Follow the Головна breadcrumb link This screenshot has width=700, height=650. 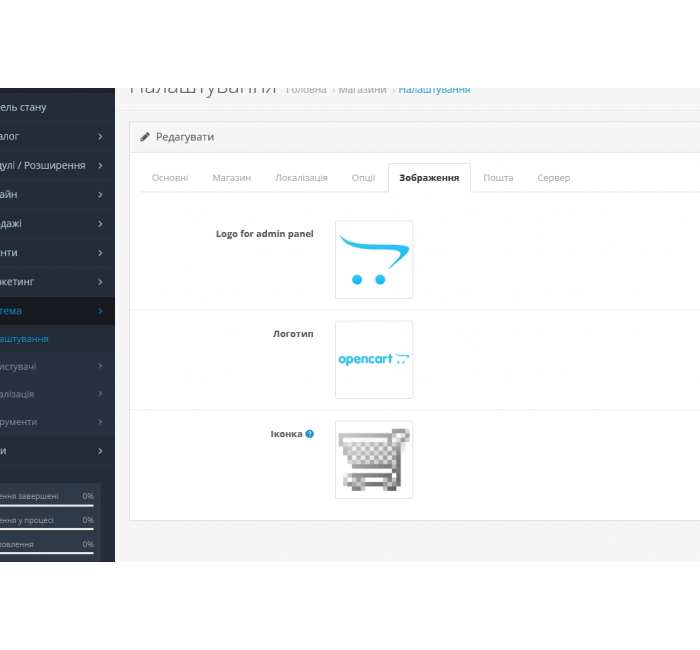(306, 90)
